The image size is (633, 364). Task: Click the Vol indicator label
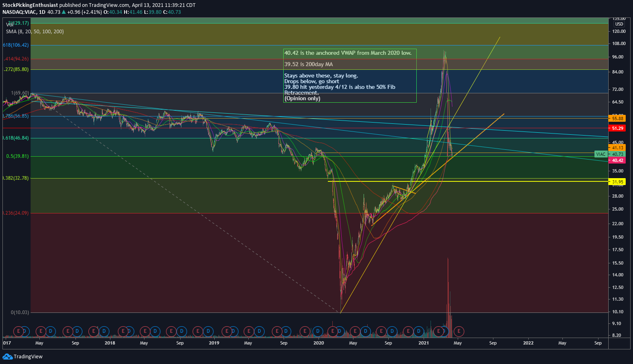click(x=10, y=25)
